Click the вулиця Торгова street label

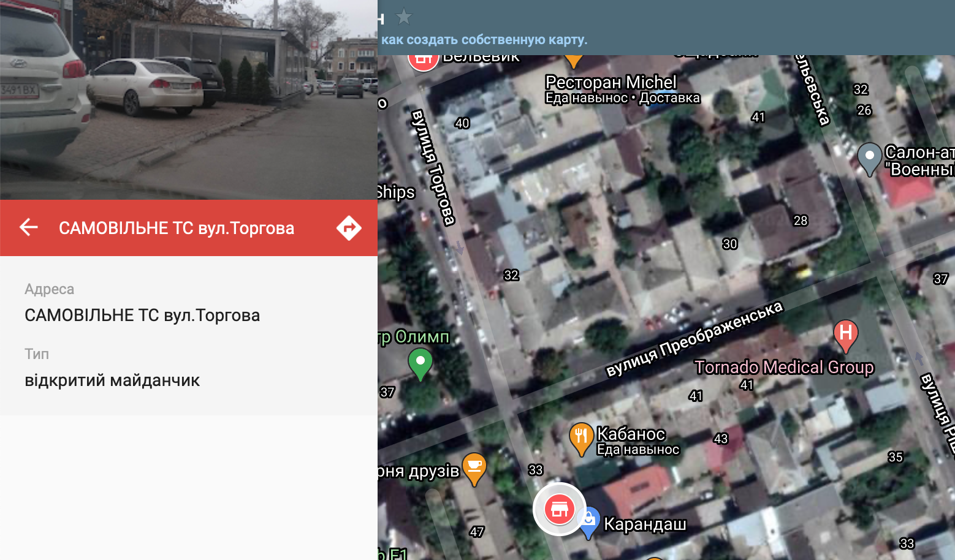point(433,167)
